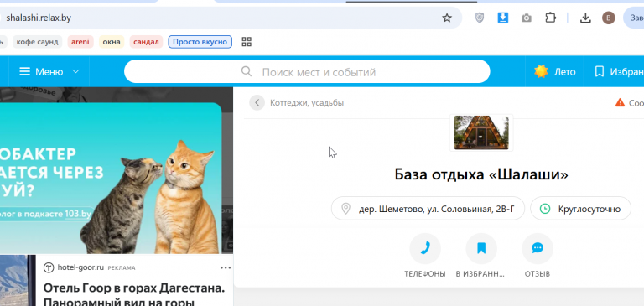The image size is (644, 306).
Task: Click the search magnifier icon
Action: coord(247,71)
